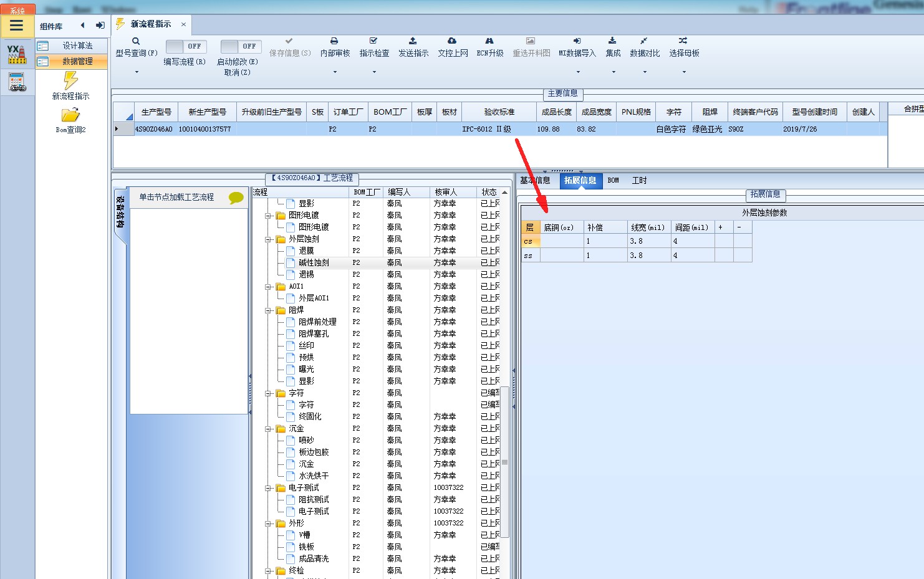Click 发送指示 upload icon
924x579 pixels.
(413, 41)
